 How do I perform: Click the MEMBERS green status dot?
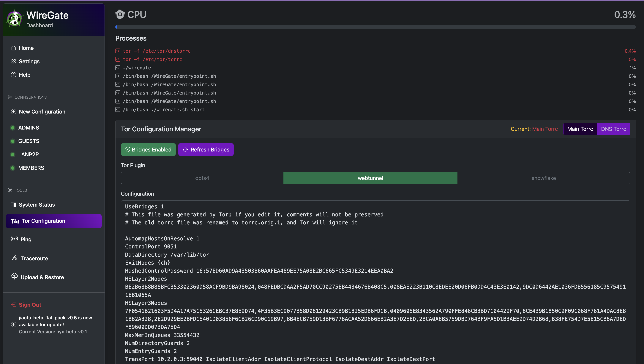click(12, 168)
